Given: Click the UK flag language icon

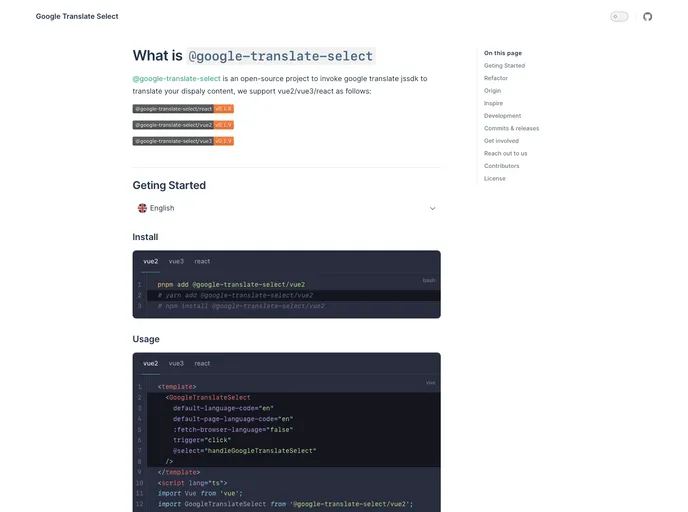Looking at the screenshot, I should (142, 208).
